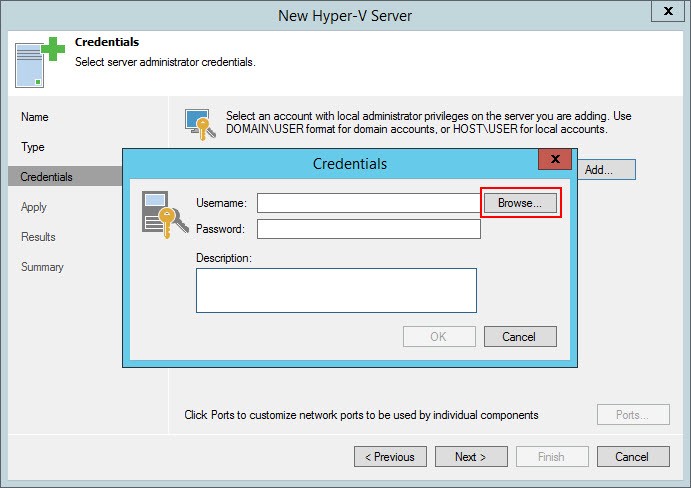Focus the Password input field
Image resolution: width=691 pixels, height=488 pixels.
[369, 229]
